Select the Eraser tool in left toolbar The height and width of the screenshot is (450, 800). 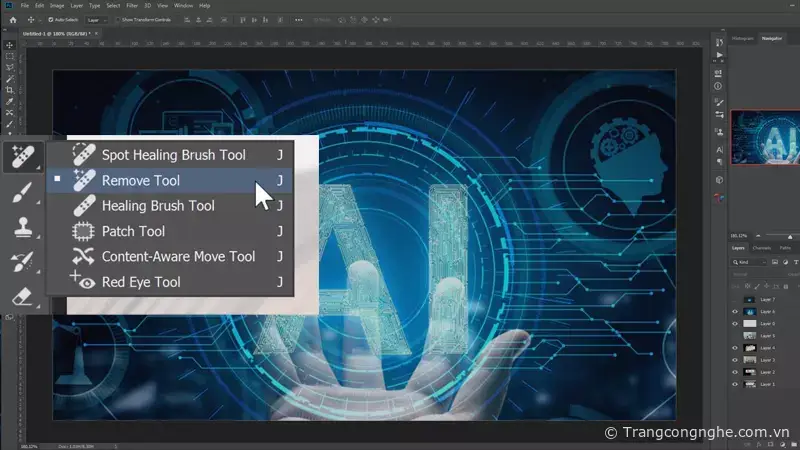pyautogui.click(x=22, y=297)
